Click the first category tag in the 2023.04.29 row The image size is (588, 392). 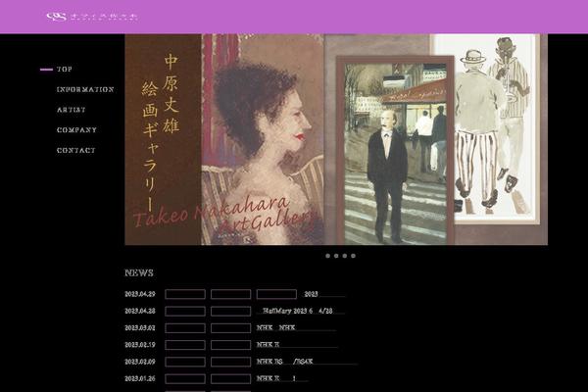[x=185, y=294]
